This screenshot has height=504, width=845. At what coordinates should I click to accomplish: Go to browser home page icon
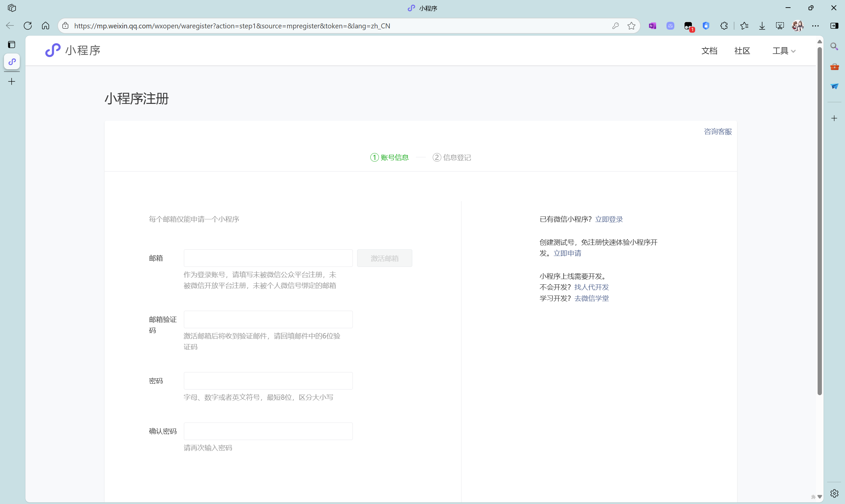46,26
